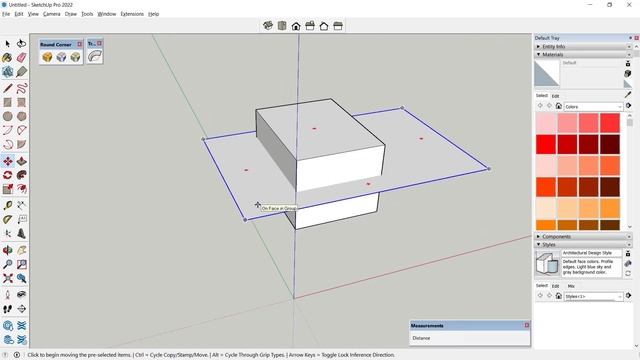Open the Window menu
The width and height of the screenshot is (640, 360).
click(x=107, y=14)
